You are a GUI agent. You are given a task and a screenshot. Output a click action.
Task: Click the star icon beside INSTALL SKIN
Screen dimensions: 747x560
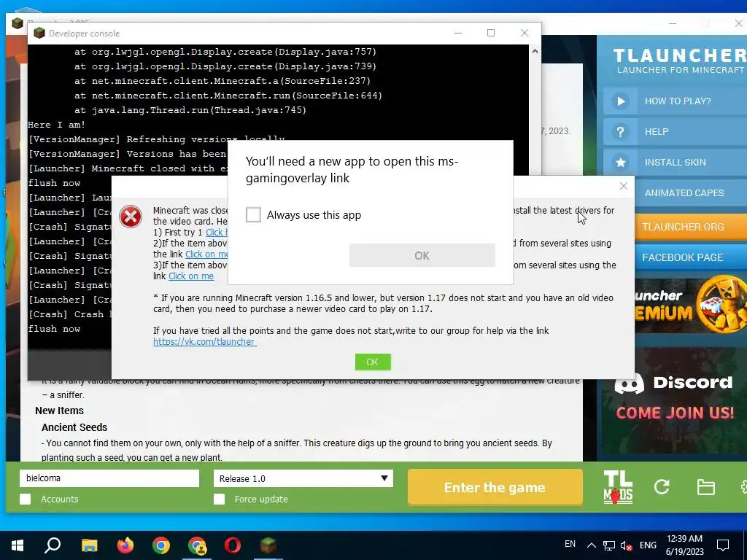coord(620,163)
